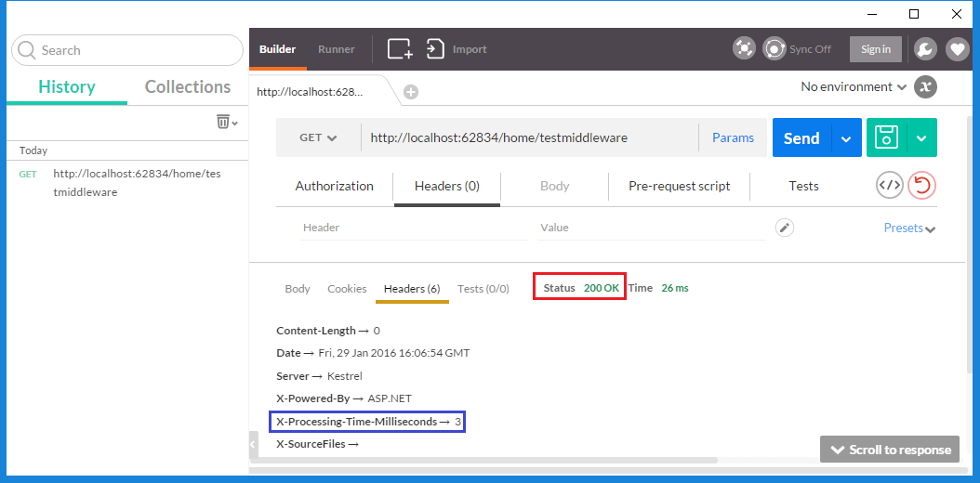This screenshot has height=483, width=980.
Task: Click the Sync Off status icon
Action: (775, 48)
